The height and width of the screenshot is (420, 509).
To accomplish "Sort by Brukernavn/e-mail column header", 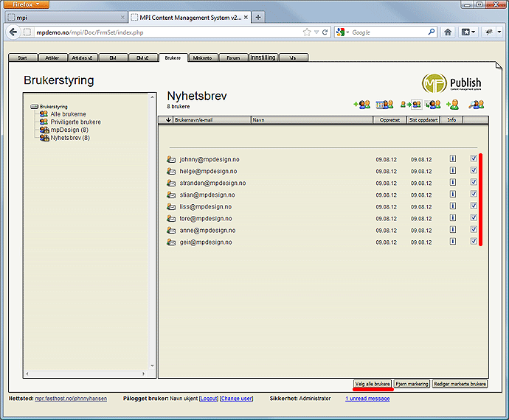I will pos(212,120).
